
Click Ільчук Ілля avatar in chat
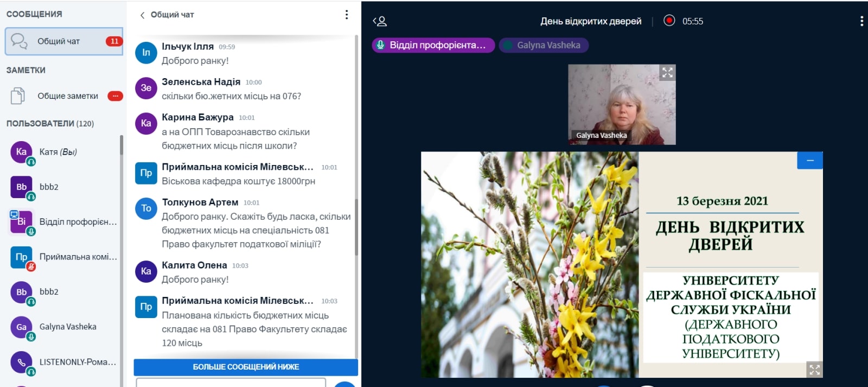pos(146,53)
